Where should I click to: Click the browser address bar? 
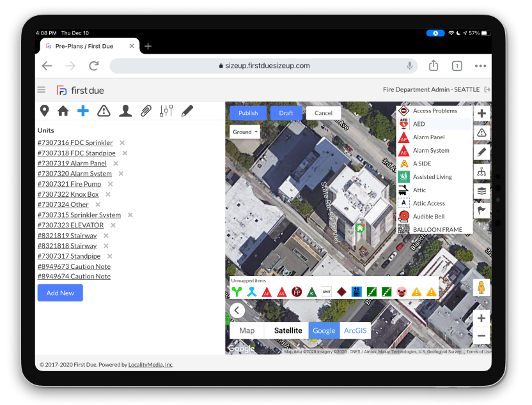pyautogui.click(x=263, y=66)
